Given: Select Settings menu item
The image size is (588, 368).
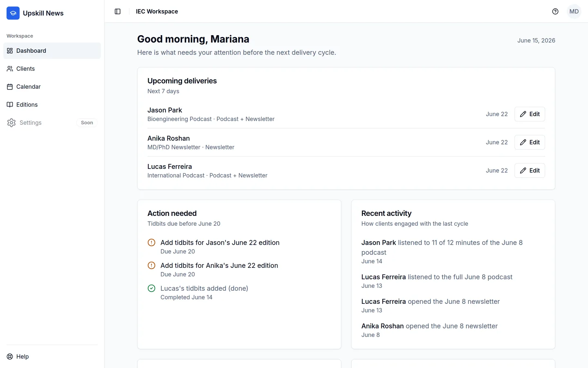Looking at the screenshot, I should click(52, 123).
